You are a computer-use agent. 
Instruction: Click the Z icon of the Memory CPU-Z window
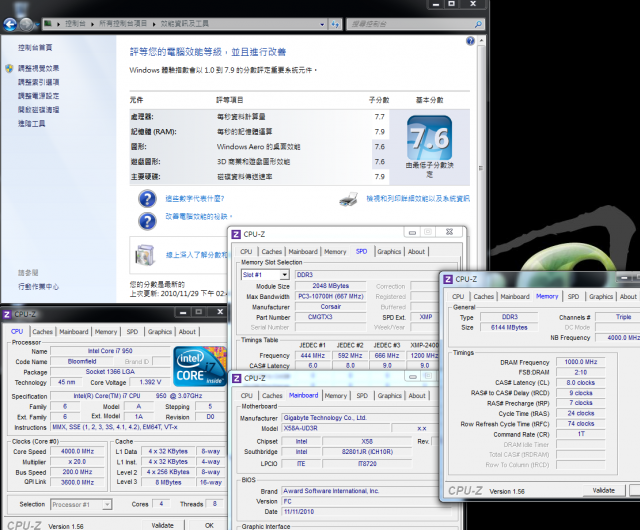point(448,279)
